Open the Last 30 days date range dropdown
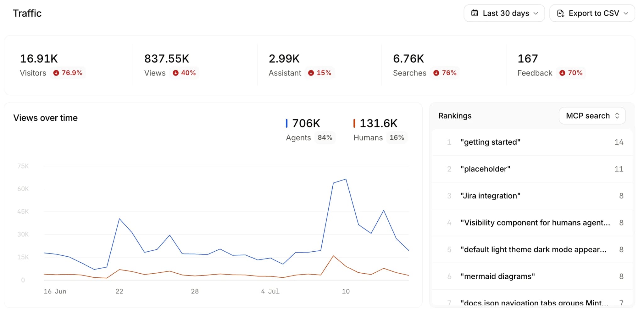 tap(504, 13)
